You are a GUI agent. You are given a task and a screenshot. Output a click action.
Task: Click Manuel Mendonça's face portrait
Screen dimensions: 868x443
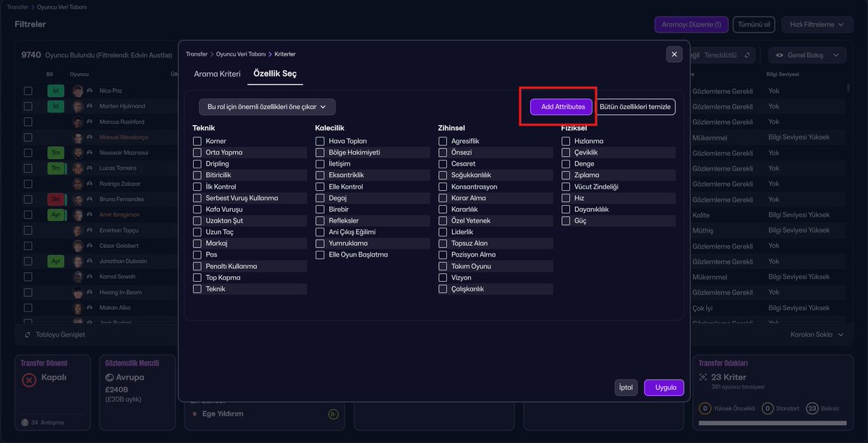click(77, 137)
